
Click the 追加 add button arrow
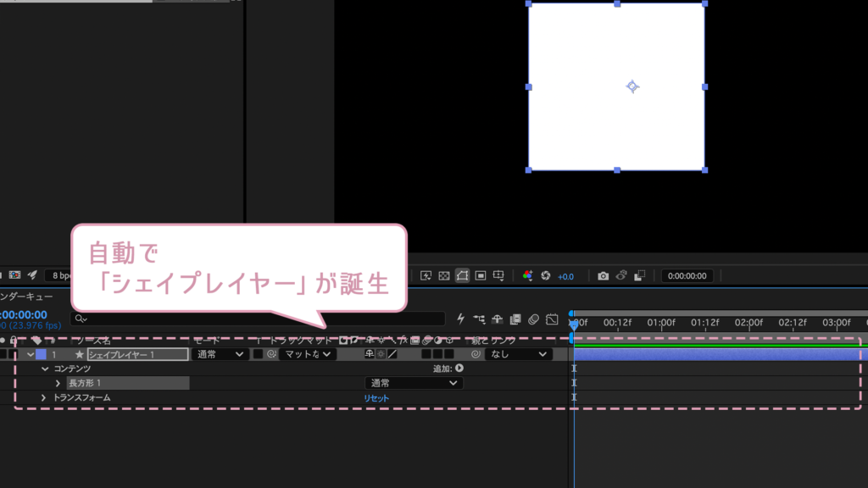[459, 368]
